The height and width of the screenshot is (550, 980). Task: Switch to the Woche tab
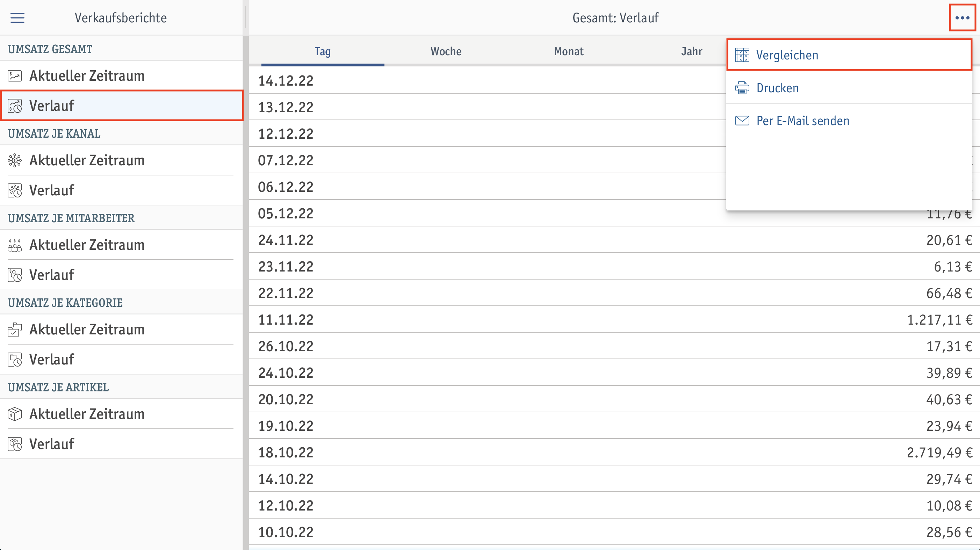[446, 51]
